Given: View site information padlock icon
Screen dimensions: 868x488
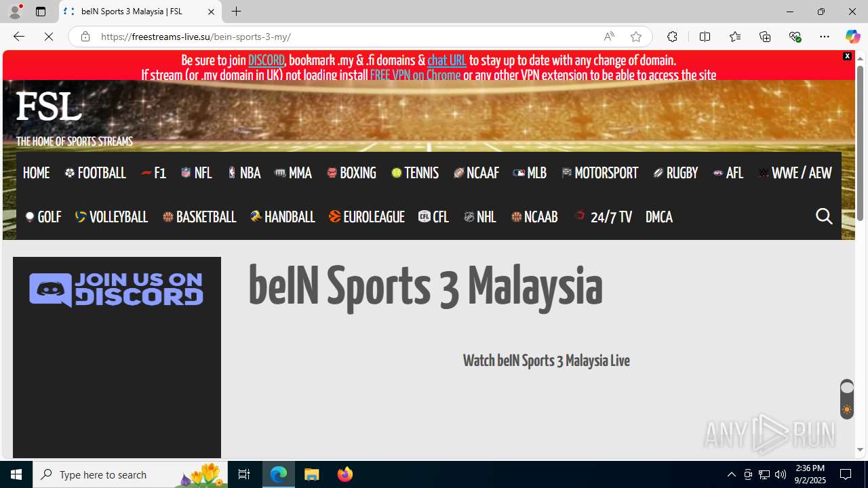Looking at the screenshot, I should tap(85, 37).
